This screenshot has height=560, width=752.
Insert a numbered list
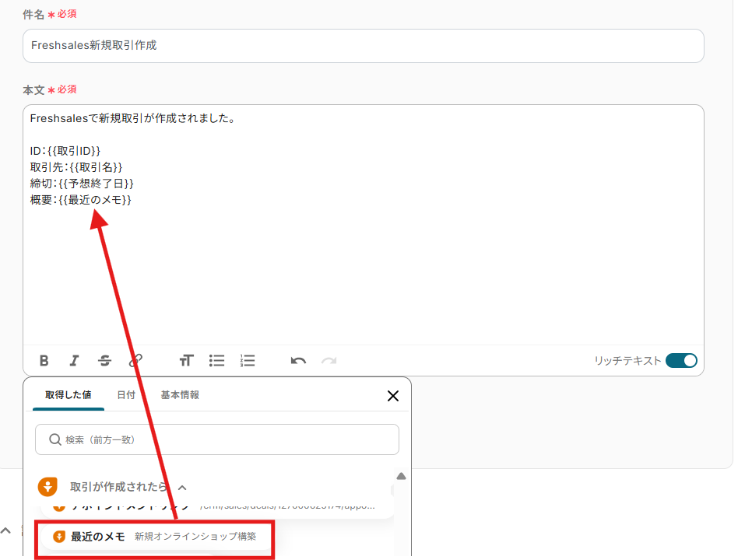click(248, 360)
